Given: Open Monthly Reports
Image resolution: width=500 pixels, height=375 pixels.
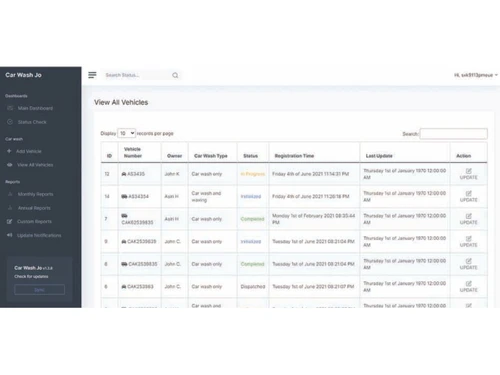Looking at the screenshot, I should point(35,194).
